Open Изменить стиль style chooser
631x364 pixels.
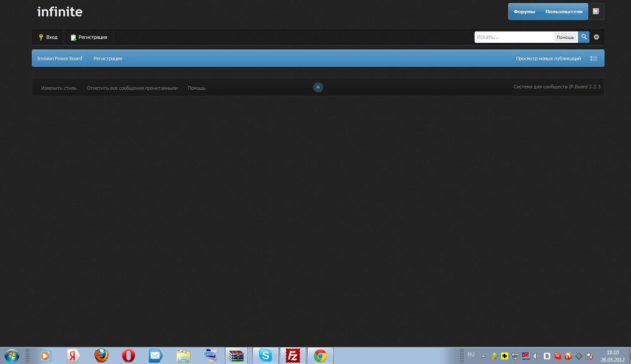click(x=59, y=88)
